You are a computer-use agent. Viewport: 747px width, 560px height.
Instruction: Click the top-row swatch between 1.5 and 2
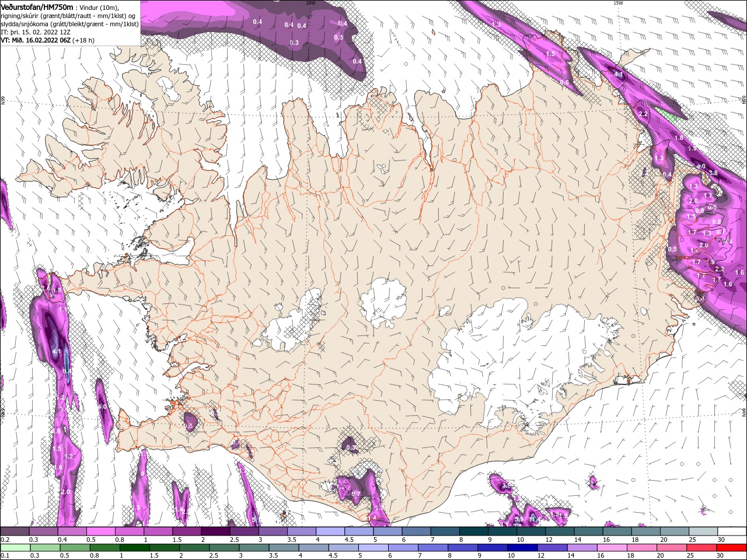pyautogui.click(x=187, y=531)
